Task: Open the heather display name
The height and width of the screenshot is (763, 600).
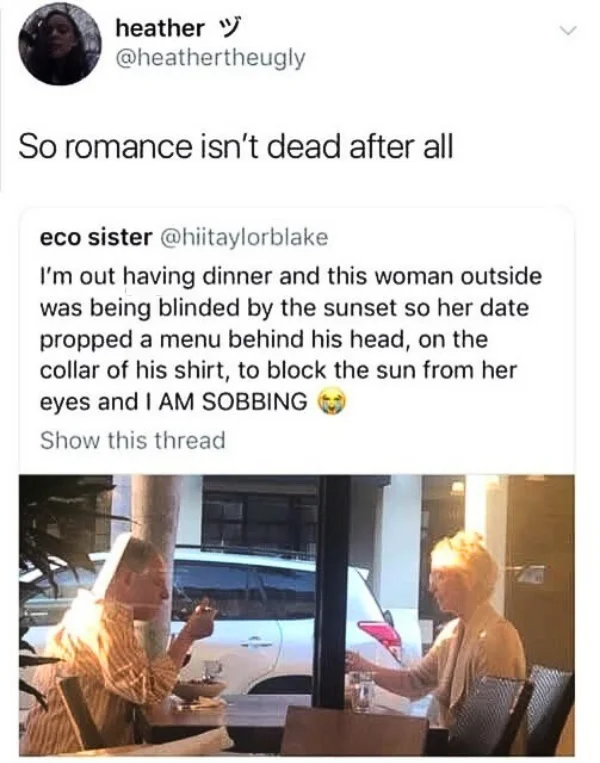Action: [160, 28]
